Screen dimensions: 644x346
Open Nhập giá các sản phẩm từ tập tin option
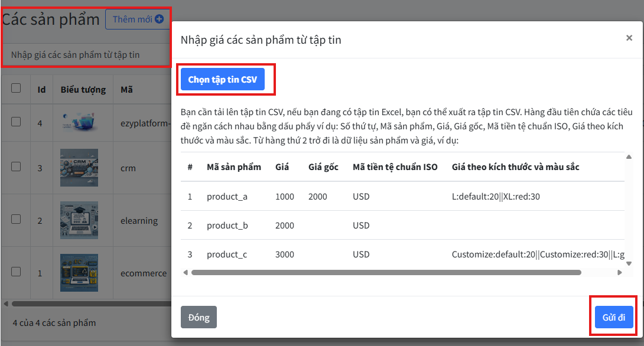76,55
